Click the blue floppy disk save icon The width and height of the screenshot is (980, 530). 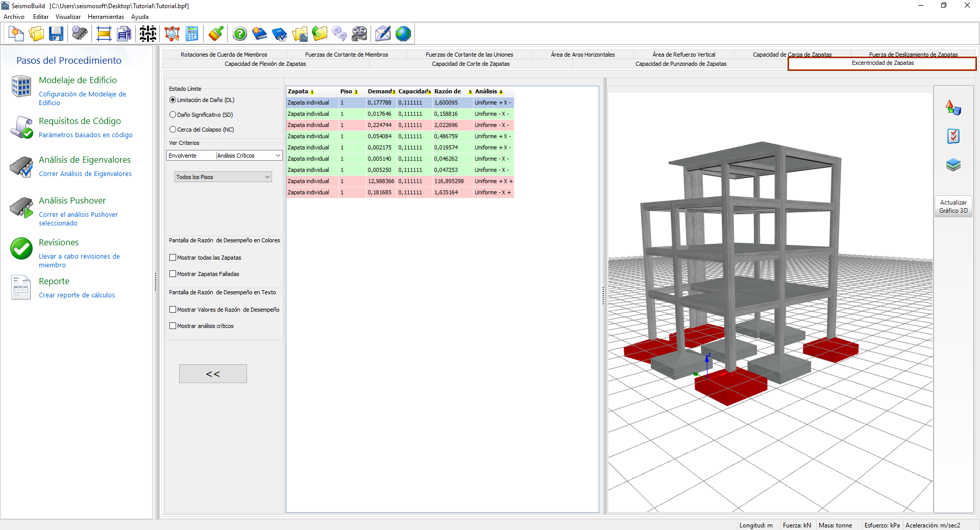(x=56, y=34)
